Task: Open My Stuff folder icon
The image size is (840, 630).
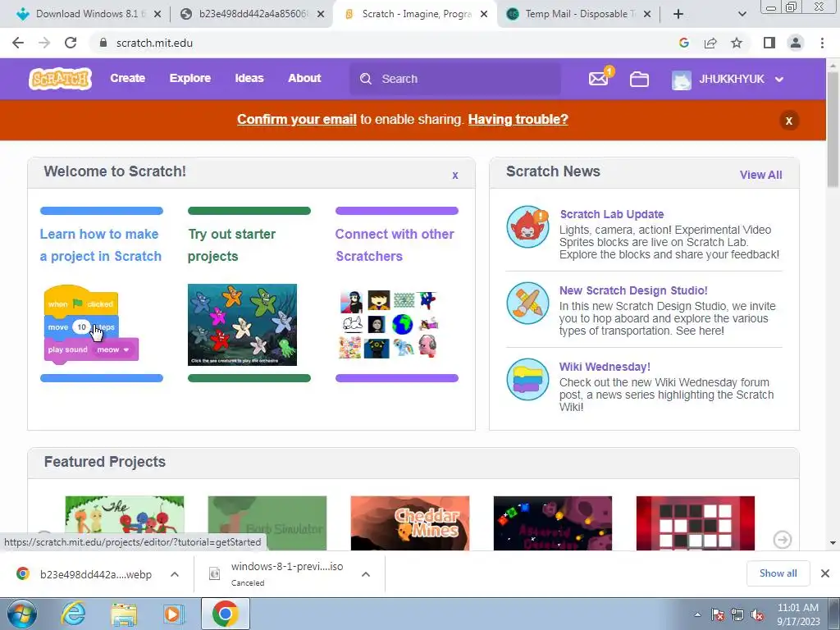Action: pyautogui.click(x=639, y=80)
